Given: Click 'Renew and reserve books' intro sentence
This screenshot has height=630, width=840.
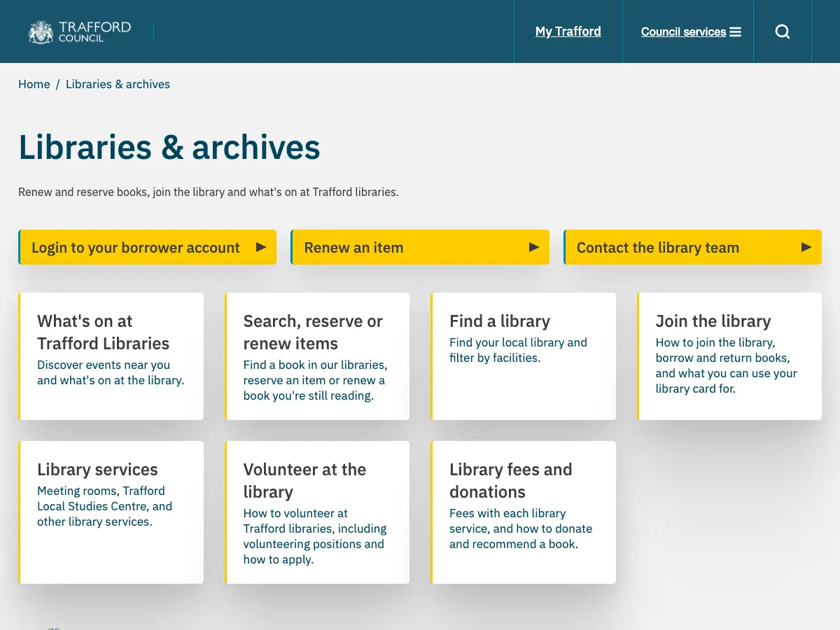Looking at the screenshot, I should [209, 192].
